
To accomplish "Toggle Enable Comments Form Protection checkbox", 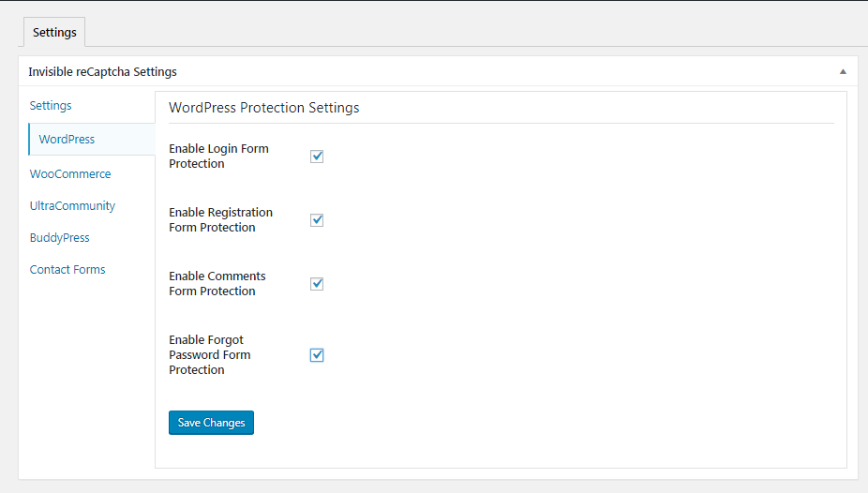I will tap(317, 284).
